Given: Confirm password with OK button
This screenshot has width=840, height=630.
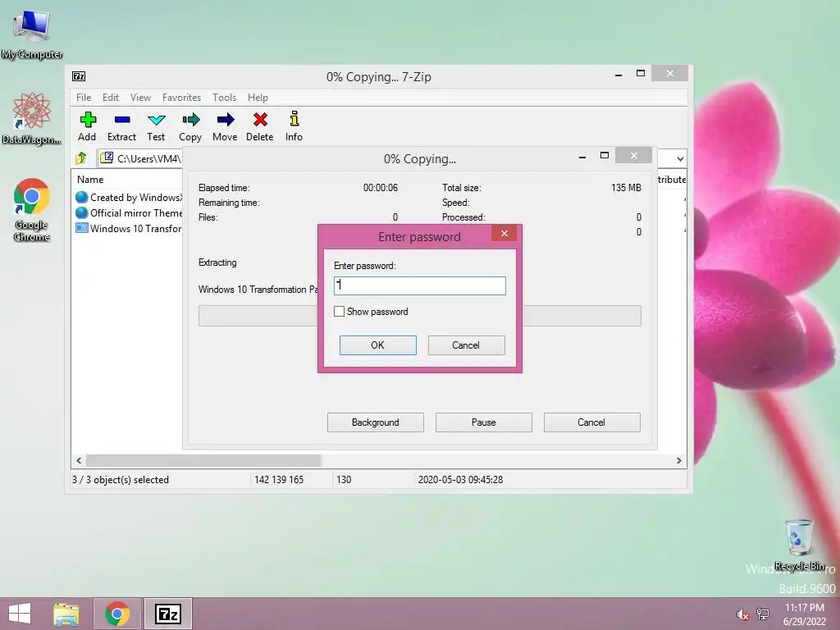Looking at the screenshot, I should click(377, 345).
